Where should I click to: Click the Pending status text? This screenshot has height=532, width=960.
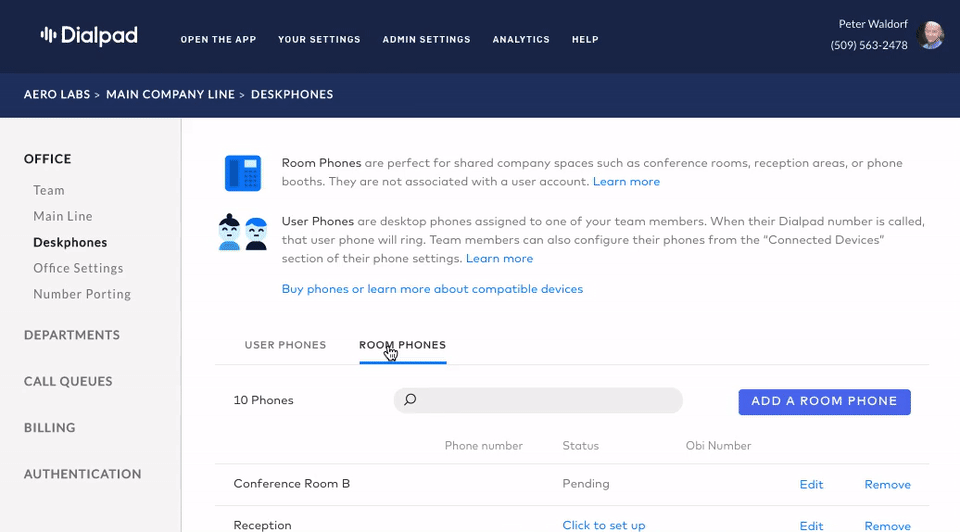click(586, 484)
